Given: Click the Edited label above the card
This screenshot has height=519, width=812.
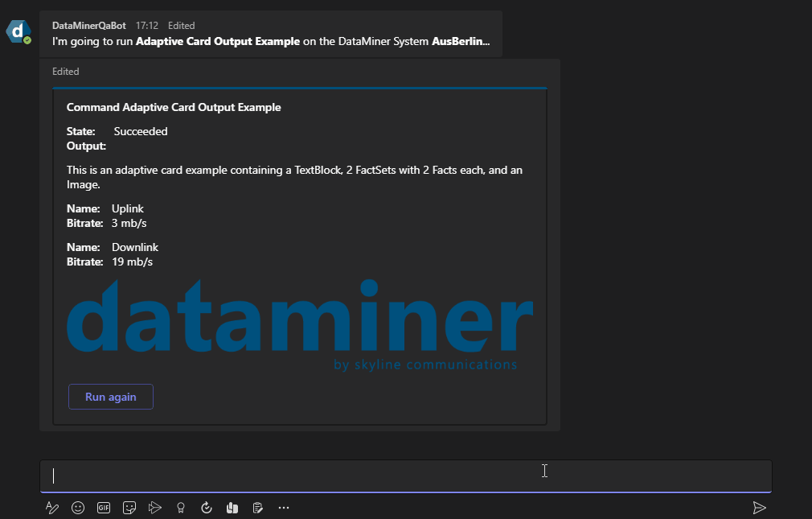Looking at the screenshot, I should point(65,71).
